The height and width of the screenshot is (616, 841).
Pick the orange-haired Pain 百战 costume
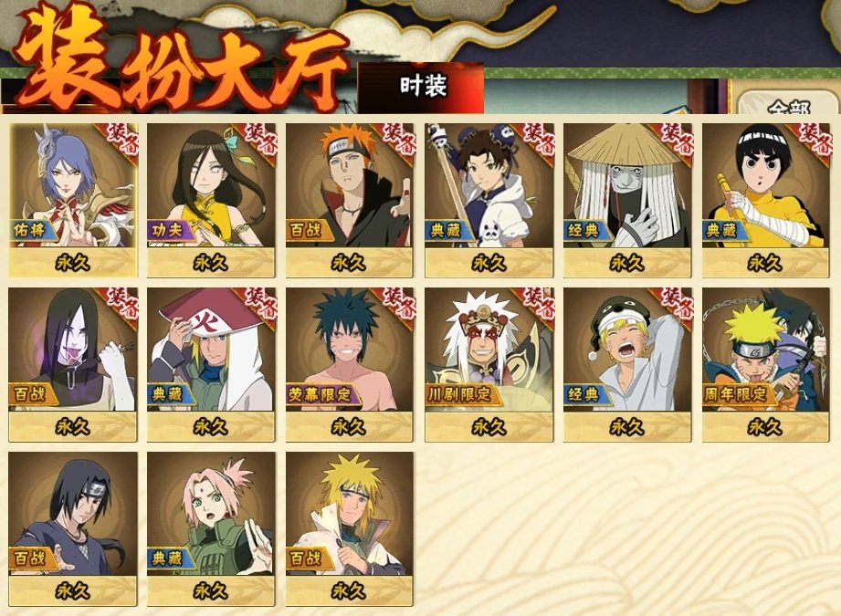click(350, 201)
